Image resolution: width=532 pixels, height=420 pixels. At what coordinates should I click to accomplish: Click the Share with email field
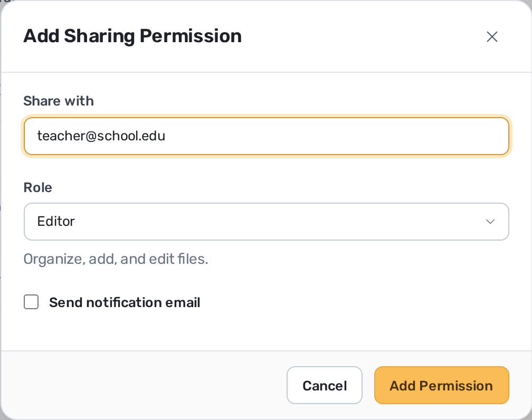pyautogui.click(x=267, y=136)
